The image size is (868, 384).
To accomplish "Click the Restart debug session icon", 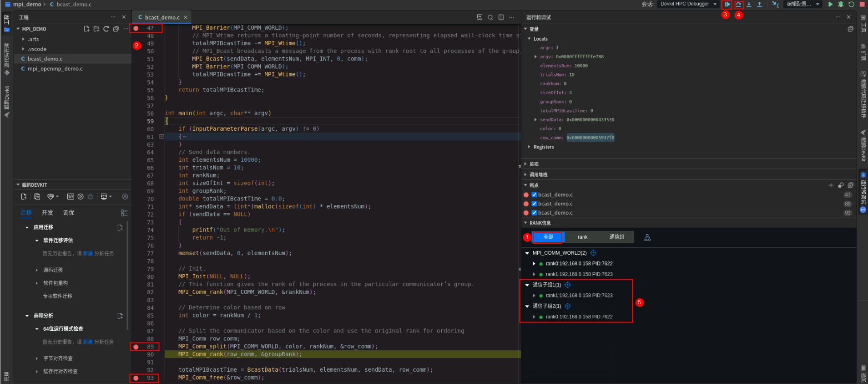I will (x=851, y=4).
